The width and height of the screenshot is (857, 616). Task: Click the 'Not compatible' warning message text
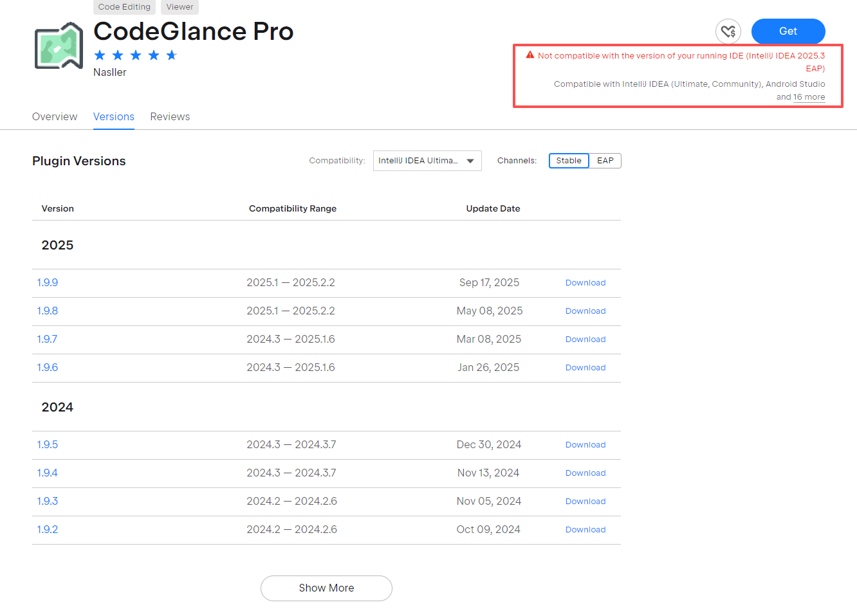pos(681,62)
